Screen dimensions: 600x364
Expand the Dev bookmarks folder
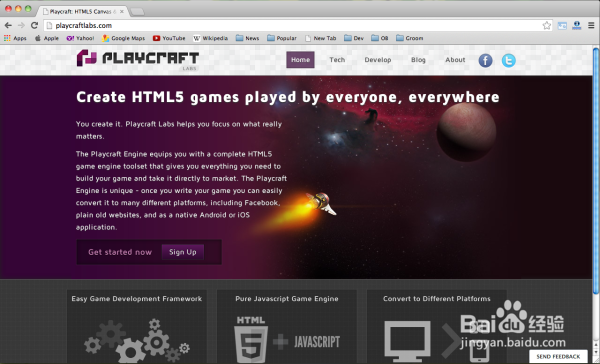click(x=354, y=38)
